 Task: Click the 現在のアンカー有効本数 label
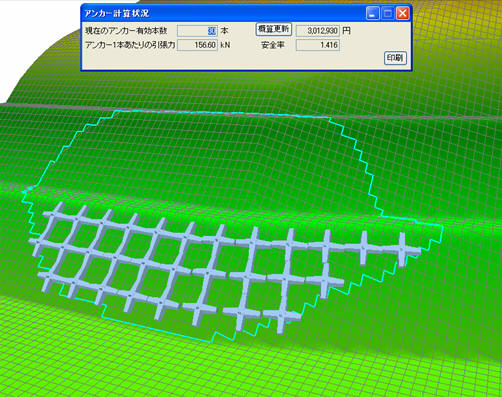click(126, 31)
